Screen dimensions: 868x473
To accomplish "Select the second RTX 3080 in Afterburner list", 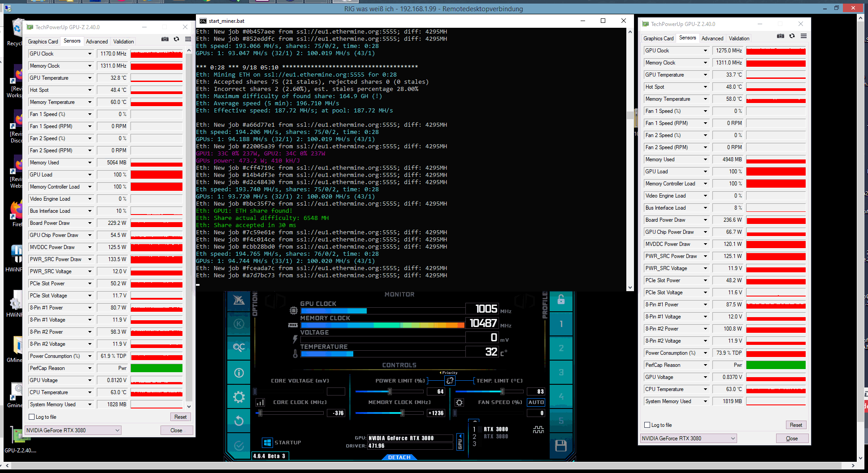I will [496, 436].
